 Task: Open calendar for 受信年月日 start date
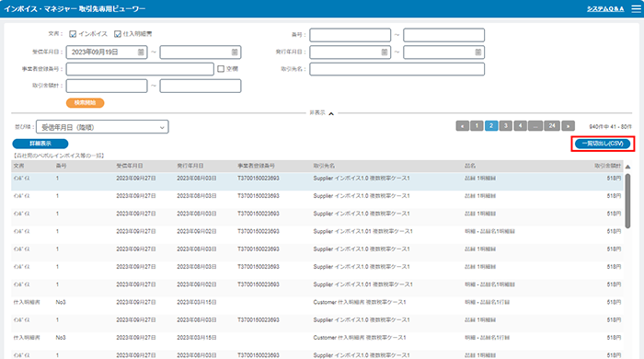141,52
